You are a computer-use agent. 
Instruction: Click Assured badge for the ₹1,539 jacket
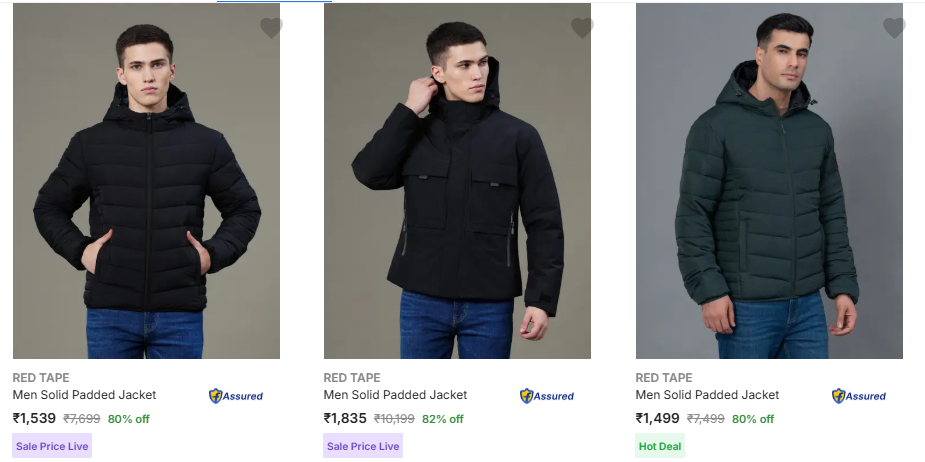click(236, 396)
